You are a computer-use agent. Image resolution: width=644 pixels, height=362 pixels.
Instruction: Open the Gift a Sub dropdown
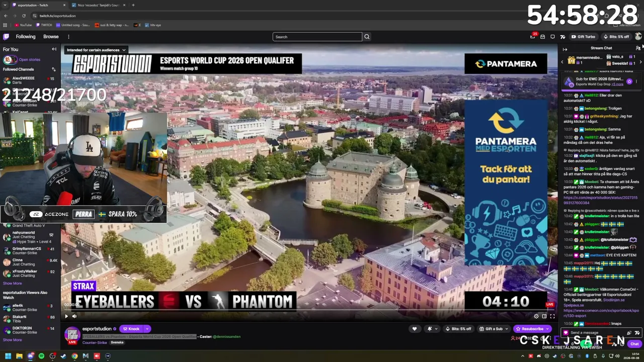[493, 329]
